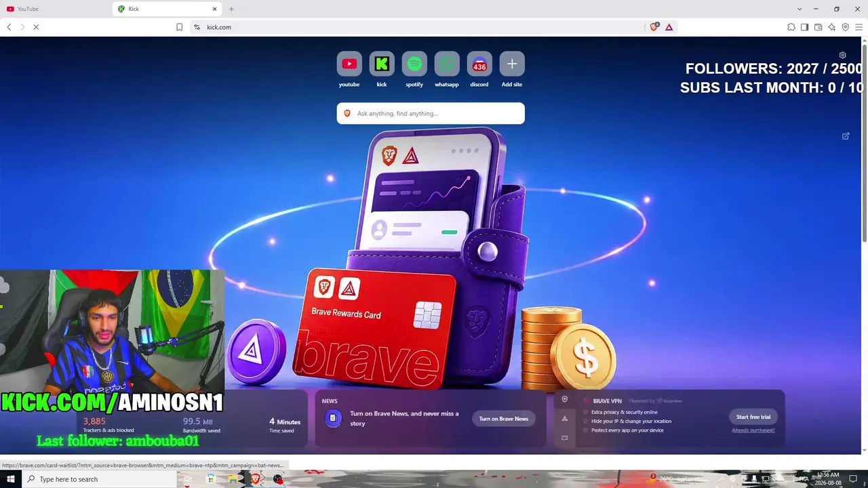This screenshot has height=488, width=868.
Task: Click the 3,885 trackers & ads blocked stat
Action: click(108, 425)
